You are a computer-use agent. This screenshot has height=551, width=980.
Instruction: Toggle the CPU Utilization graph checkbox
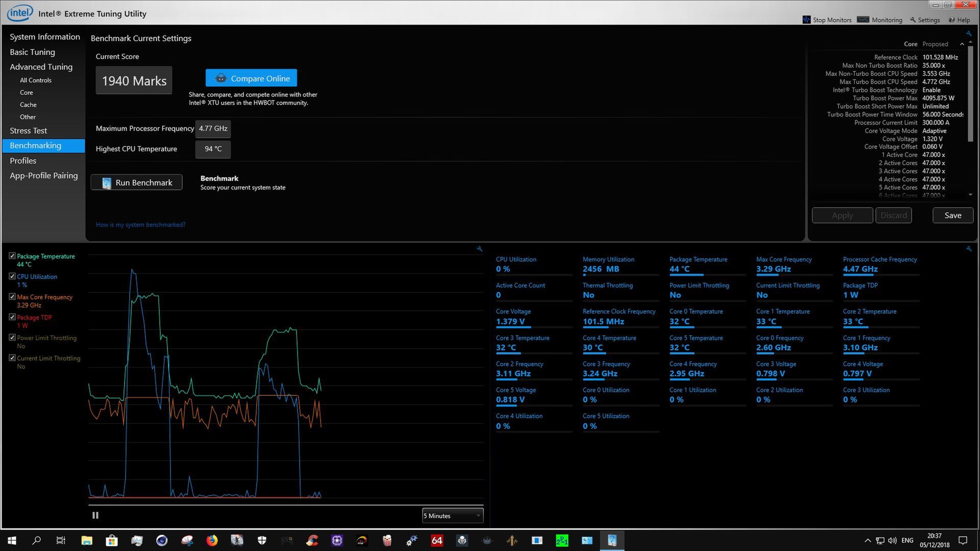coord(12,276)
